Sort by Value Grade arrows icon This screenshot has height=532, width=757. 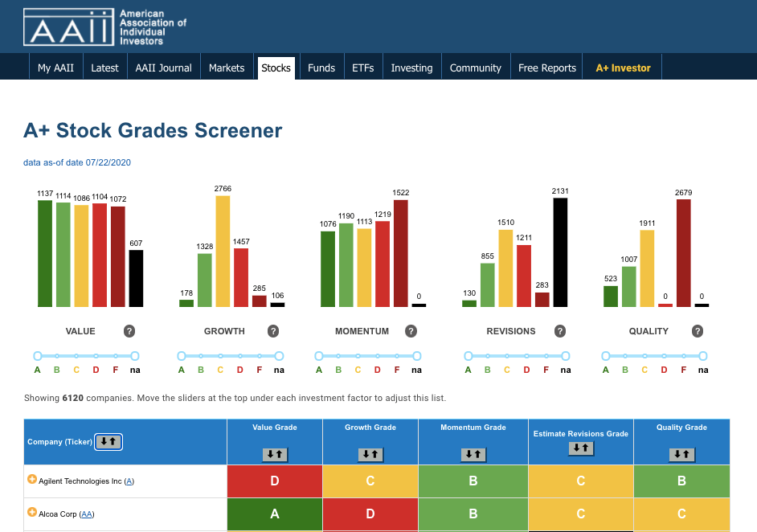coord(275,454)
